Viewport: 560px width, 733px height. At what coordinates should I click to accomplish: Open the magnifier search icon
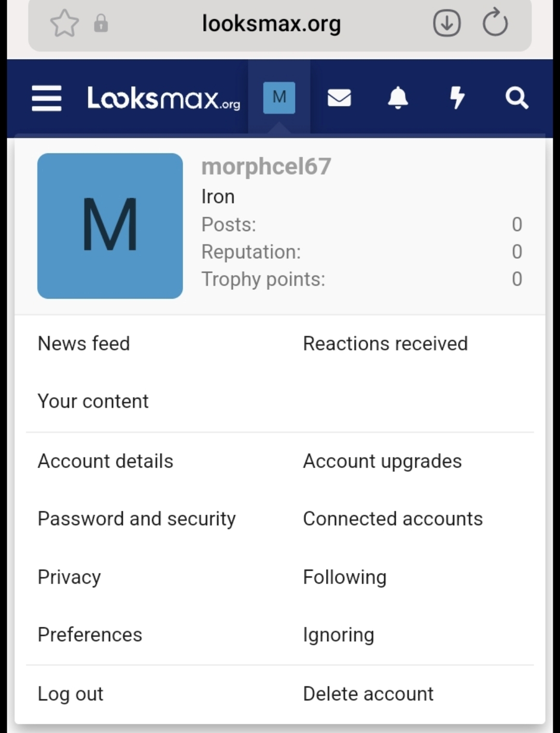(516, 97)
